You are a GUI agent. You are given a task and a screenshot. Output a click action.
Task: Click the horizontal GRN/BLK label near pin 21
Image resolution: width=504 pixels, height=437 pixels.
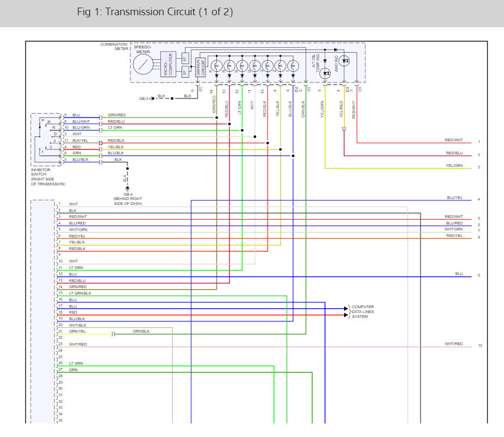coord(141,332)
